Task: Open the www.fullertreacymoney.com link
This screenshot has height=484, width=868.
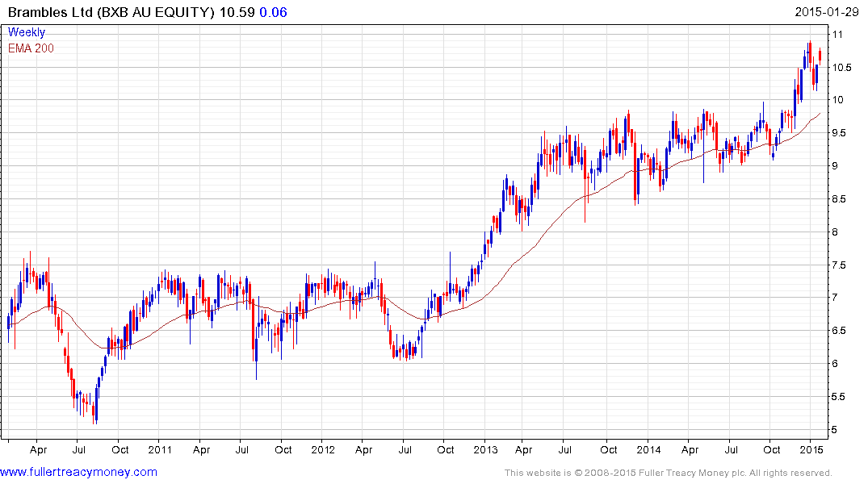Action: point(78,472)
